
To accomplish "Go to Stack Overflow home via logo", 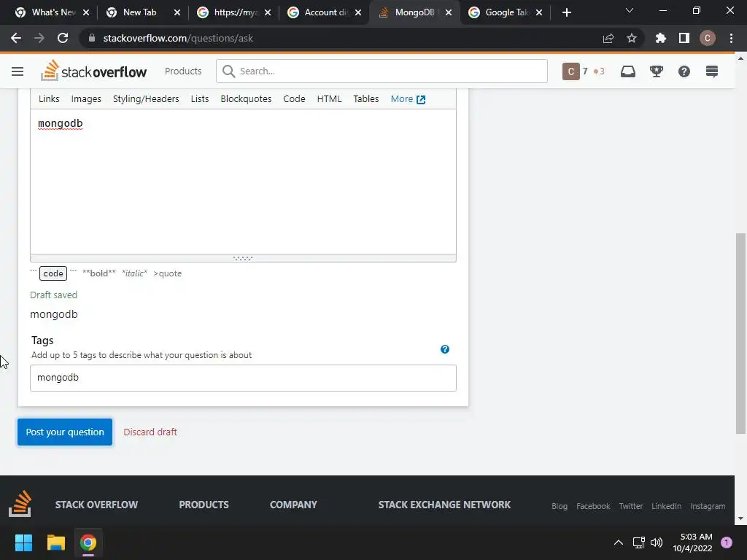I will pyautogui.click(x=94, y=71).
